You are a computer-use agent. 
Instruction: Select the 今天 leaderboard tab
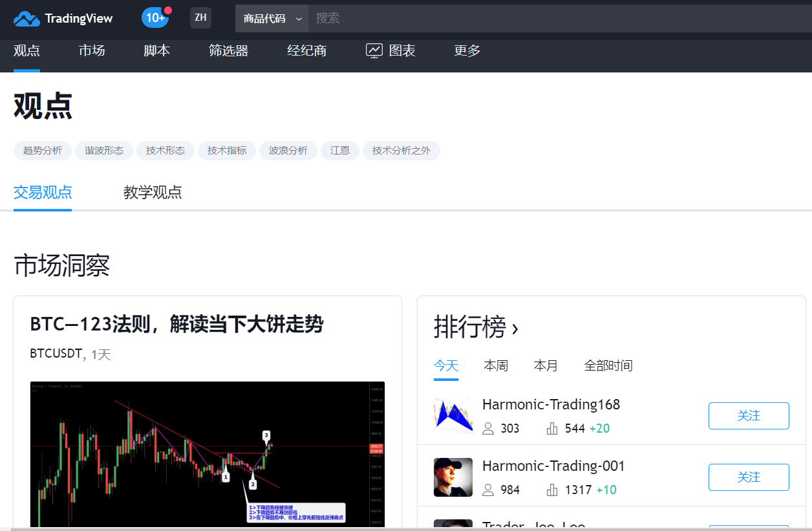446,365
